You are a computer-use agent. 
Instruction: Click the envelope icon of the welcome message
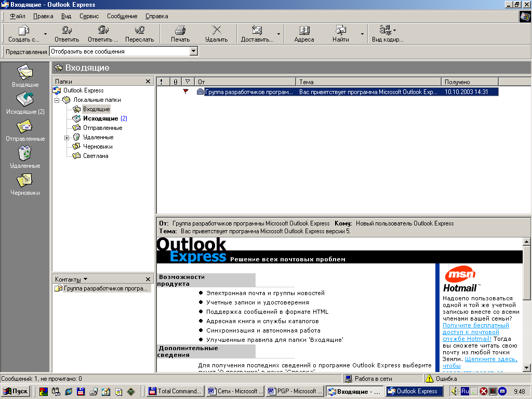pyautogui.click(x=200, y=91)
